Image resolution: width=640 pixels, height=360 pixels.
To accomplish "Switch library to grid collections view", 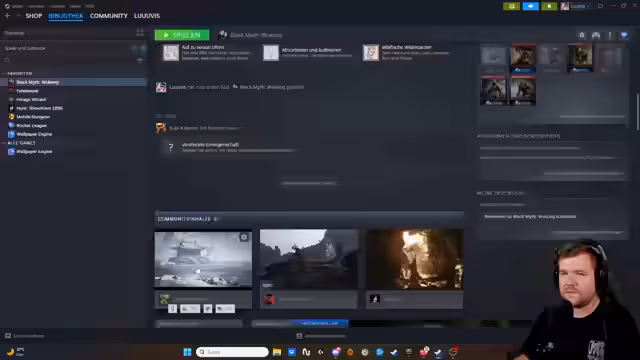I will click(140, 33).
